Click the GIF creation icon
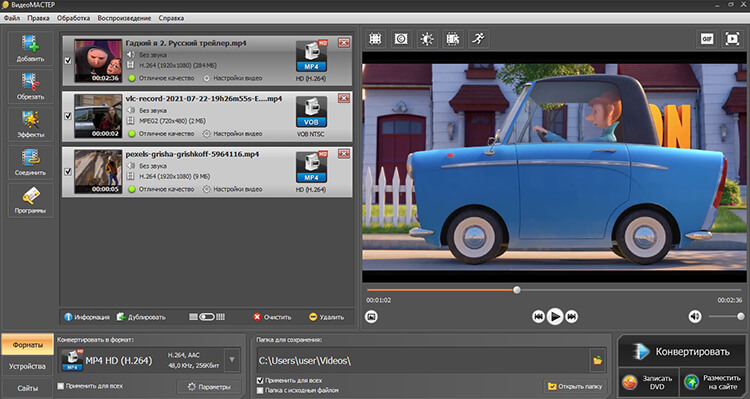 tap(707, 39)
